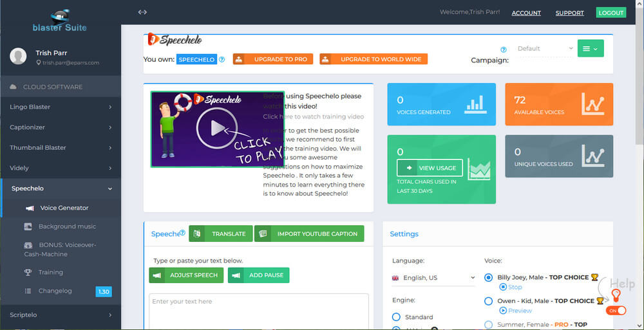This screenshot has width=644, height=330.
Task: Select the Summer, Female voice radio
Action: pos(488,325)
